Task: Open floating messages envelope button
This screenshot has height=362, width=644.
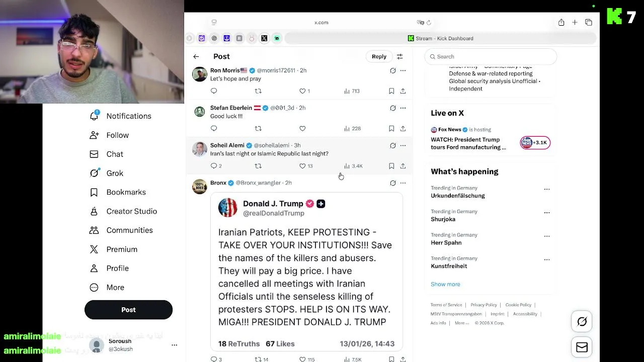Action: tap(582, 347)
